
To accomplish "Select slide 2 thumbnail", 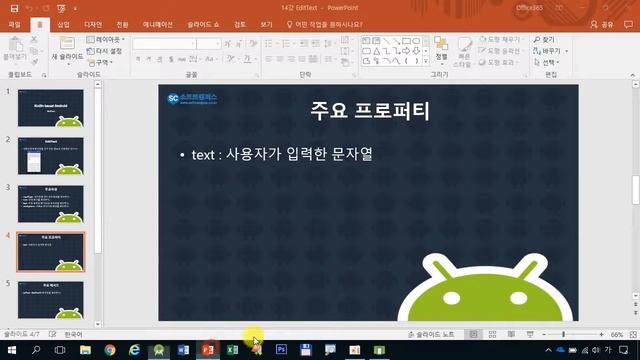I will tap(51, 156).
